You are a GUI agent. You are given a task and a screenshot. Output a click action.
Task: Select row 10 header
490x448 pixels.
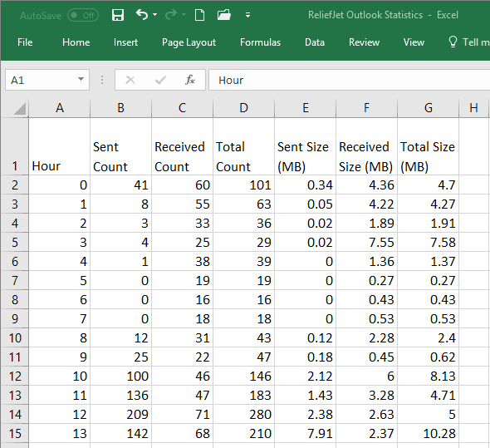tap(15, 338)
